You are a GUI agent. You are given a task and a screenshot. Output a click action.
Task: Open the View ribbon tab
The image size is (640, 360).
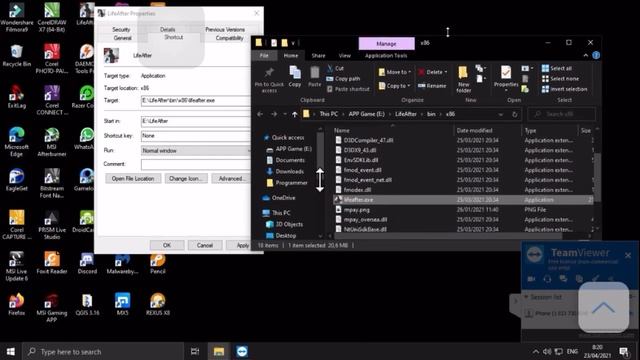tap(344, 56)
